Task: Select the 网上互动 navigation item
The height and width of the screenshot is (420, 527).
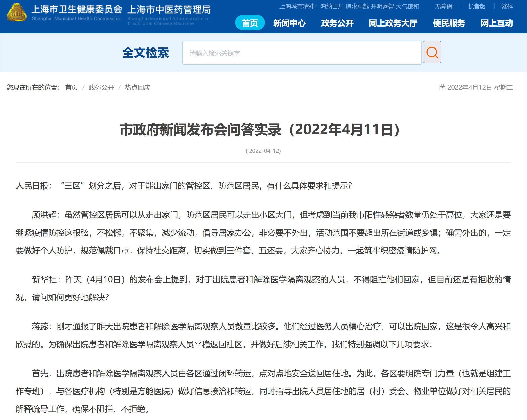Action: pyautogui.click(x=496, y=23)
